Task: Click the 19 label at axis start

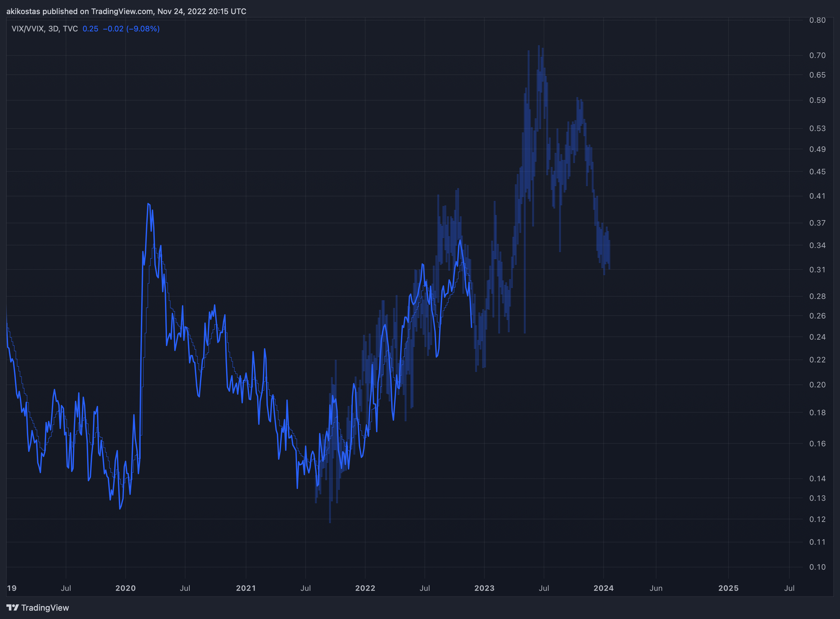Action: 12,588
